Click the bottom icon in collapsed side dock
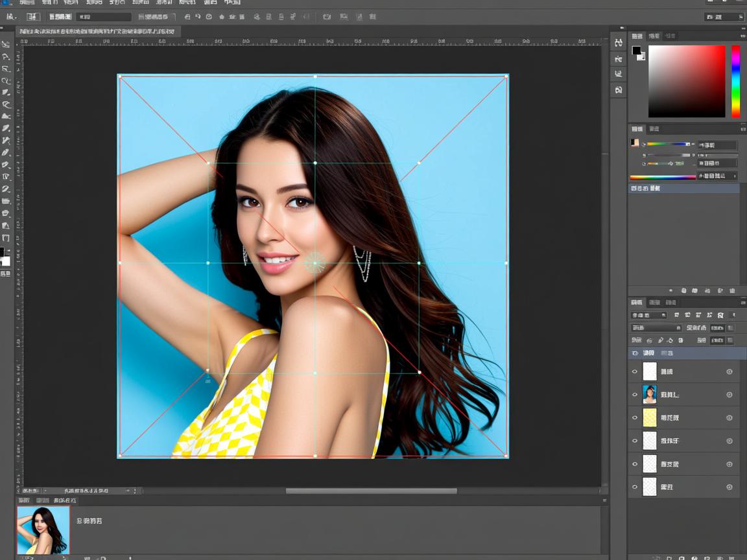 point(619,90)
